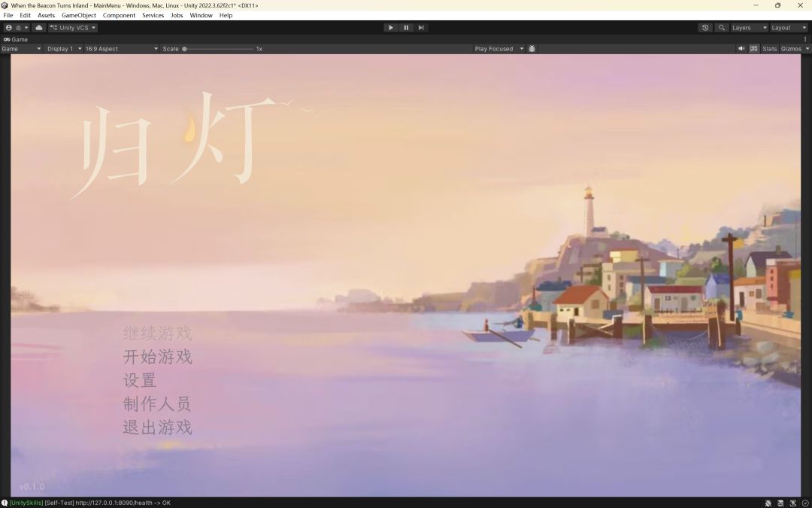
Task: Open 设置 in the game menu
Action: click(x=140, y=380)
